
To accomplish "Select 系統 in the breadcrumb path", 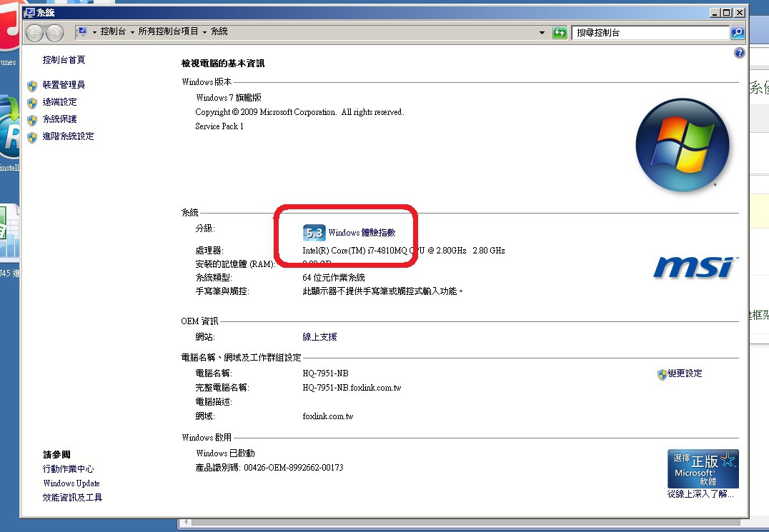I will coord(219,31).
